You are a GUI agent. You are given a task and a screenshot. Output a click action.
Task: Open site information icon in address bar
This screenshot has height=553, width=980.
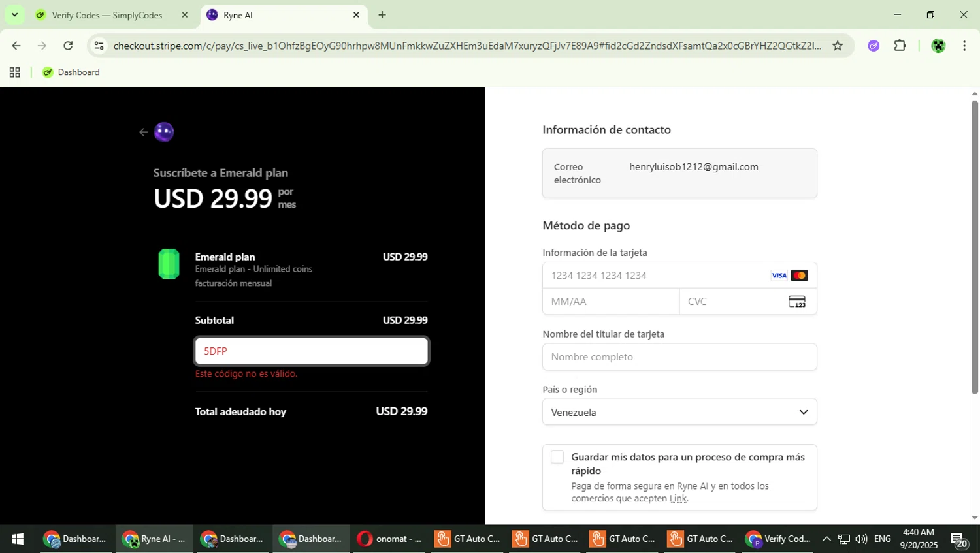99,46
